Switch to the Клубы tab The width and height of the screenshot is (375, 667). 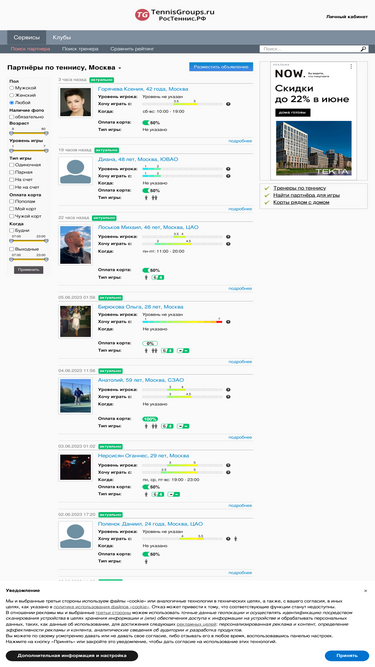62,37
